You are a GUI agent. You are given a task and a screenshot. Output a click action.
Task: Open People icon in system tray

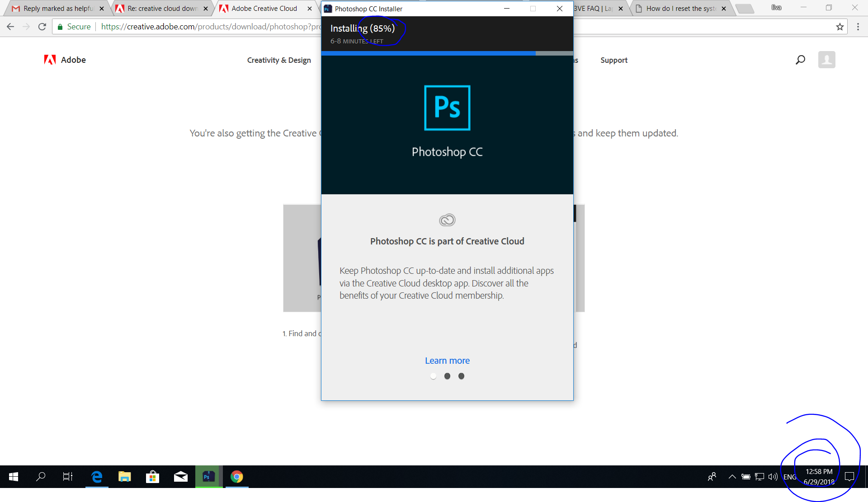pyautogui.click(x=712, y=477)
